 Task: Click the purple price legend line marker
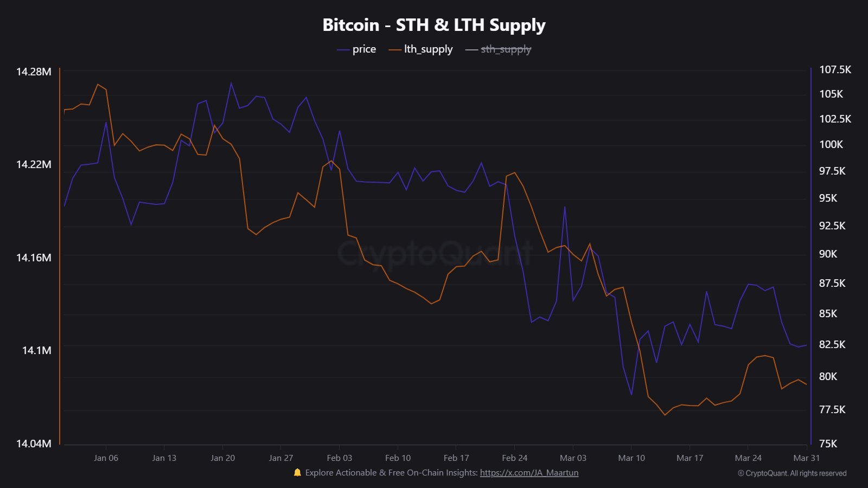click(343, 50)
